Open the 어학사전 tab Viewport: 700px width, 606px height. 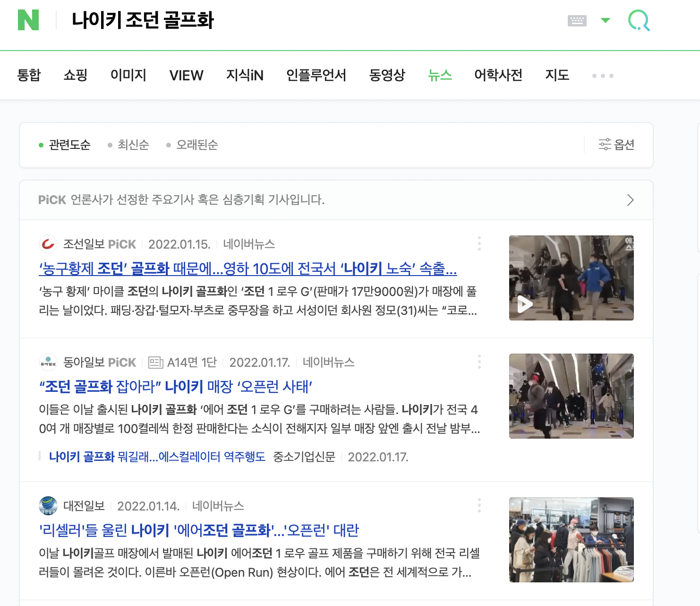tap(498, 75)
